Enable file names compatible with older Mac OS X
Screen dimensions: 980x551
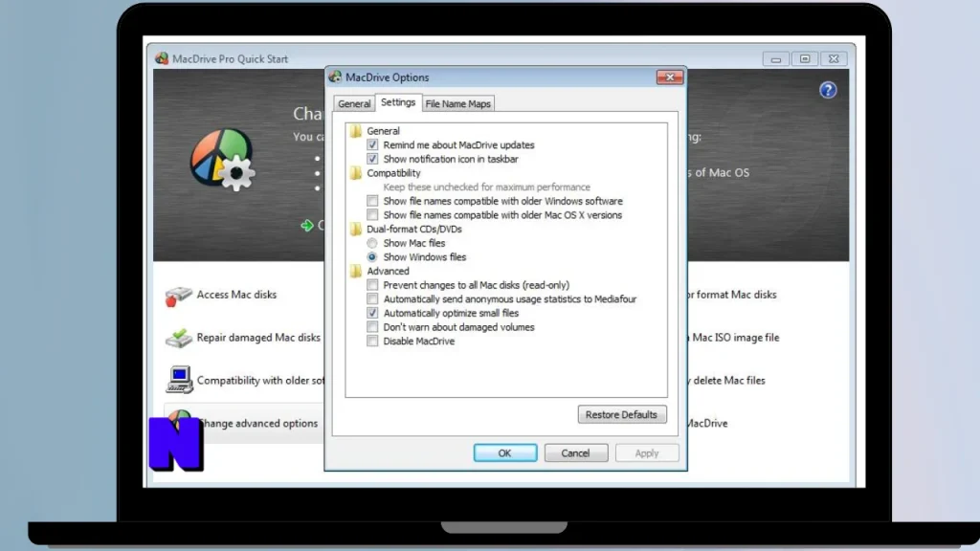(372, 215)
